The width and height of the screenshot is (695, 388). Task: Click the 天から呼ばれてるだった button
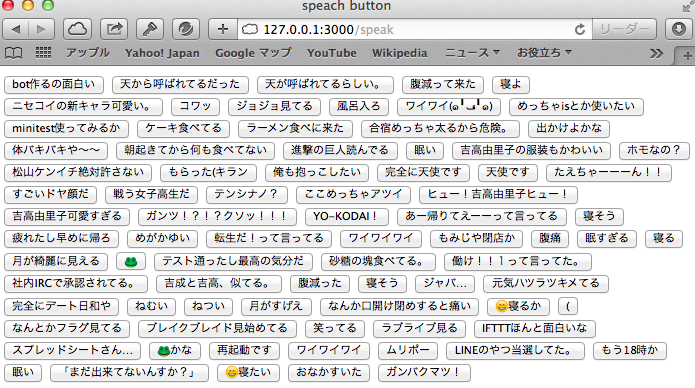(x=180, y=85)
